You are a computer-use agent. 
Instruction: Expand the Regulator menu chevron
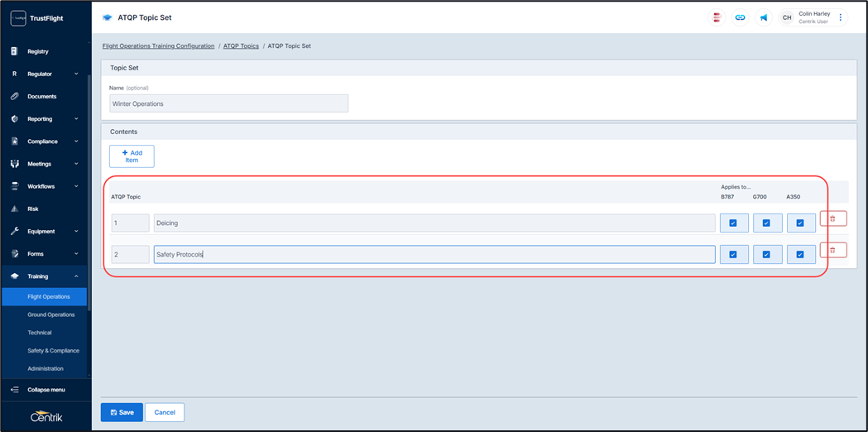[x=76, y=74]
